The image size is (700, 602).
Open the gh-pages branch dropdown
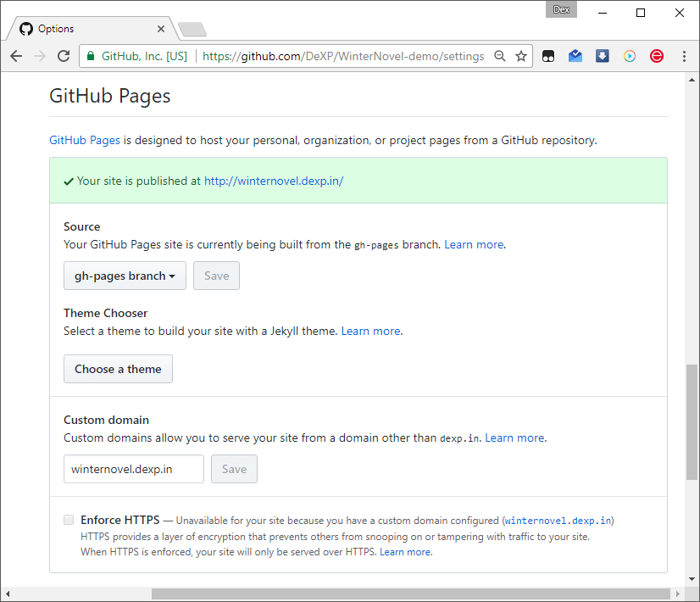coord(125,276)
